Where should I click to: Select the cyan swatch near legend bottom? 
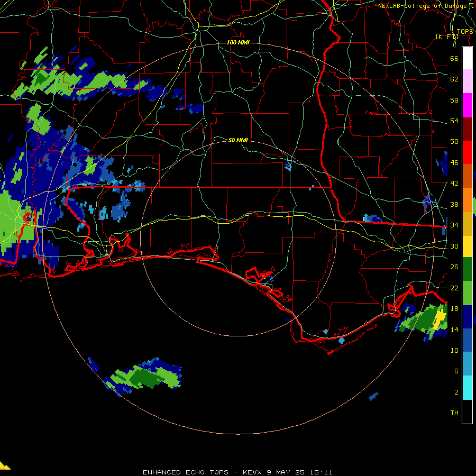(467, 388)
